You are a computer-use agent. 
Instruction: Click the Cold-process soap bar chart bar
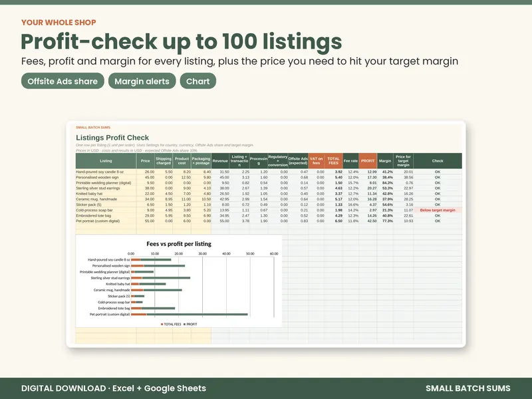click(x=137, y=303)
